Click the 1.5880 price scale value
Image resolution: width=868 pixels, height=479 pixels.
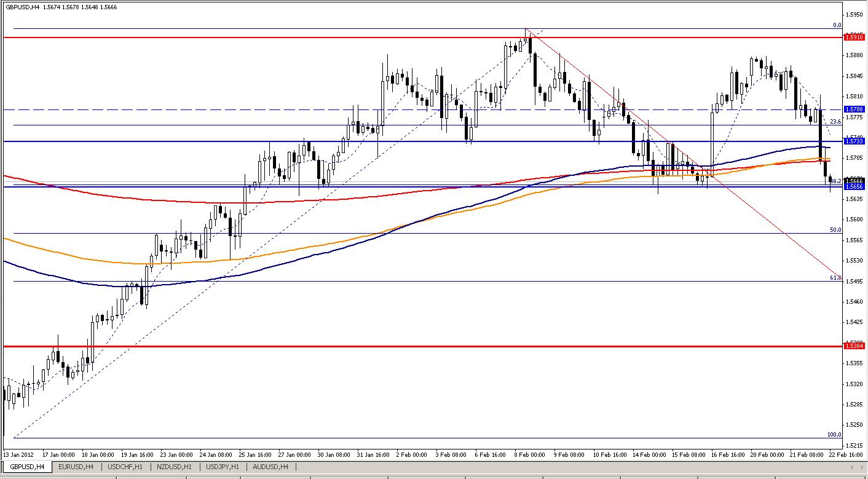click(855, 55)
